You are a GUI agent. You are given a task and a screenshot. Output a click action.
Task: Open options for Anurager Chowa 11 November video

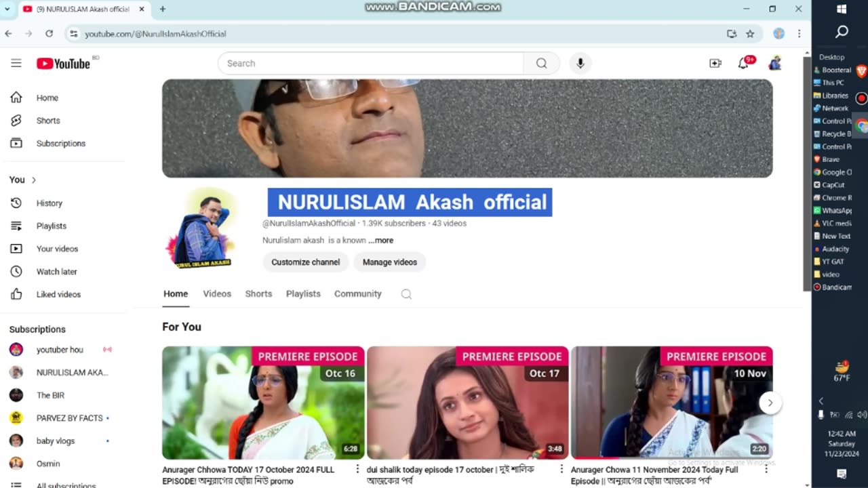[x=766, y=468]
